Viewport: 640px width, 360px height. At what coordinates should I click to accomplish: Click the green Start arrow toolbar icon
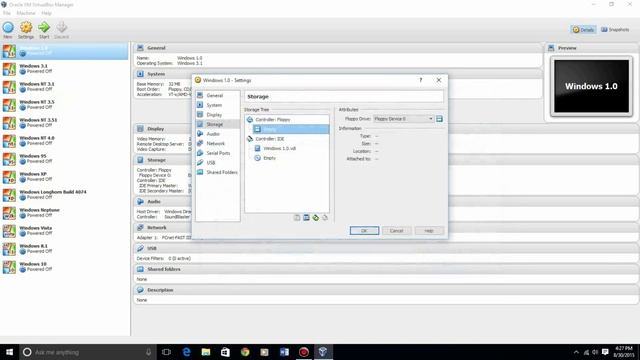44,28
